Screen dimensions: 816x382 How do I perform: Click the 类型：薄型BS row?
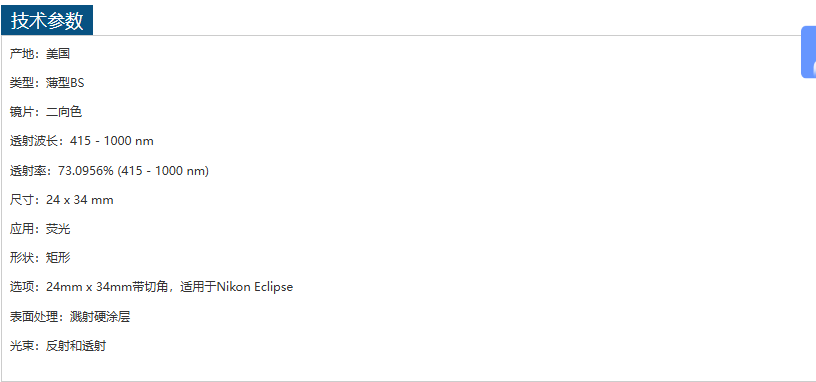click(47, 83)
